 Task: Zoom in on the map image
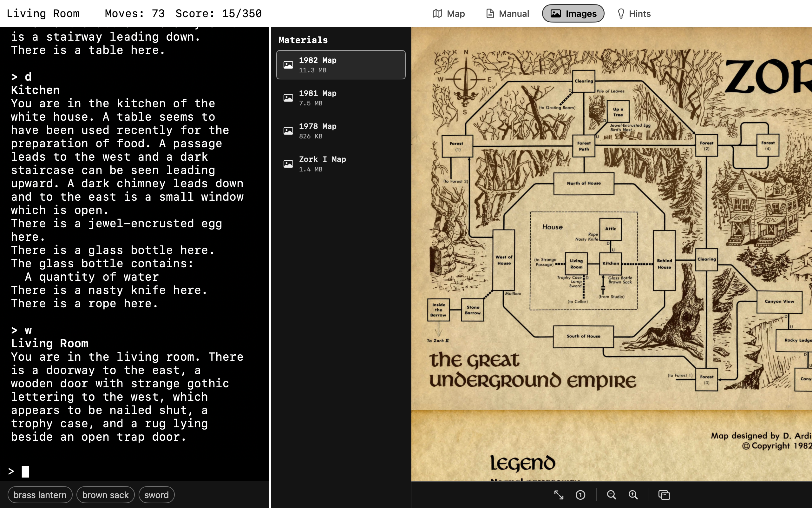click(x=633, y=495)
